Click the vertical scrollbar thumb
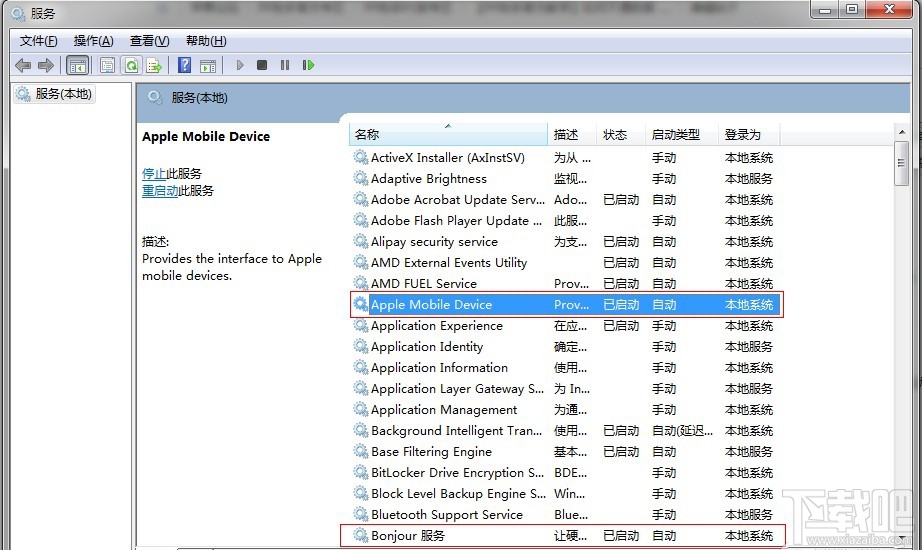Image resolution: width=922 pixels, height=550 pixels. (x=901, y=164)
